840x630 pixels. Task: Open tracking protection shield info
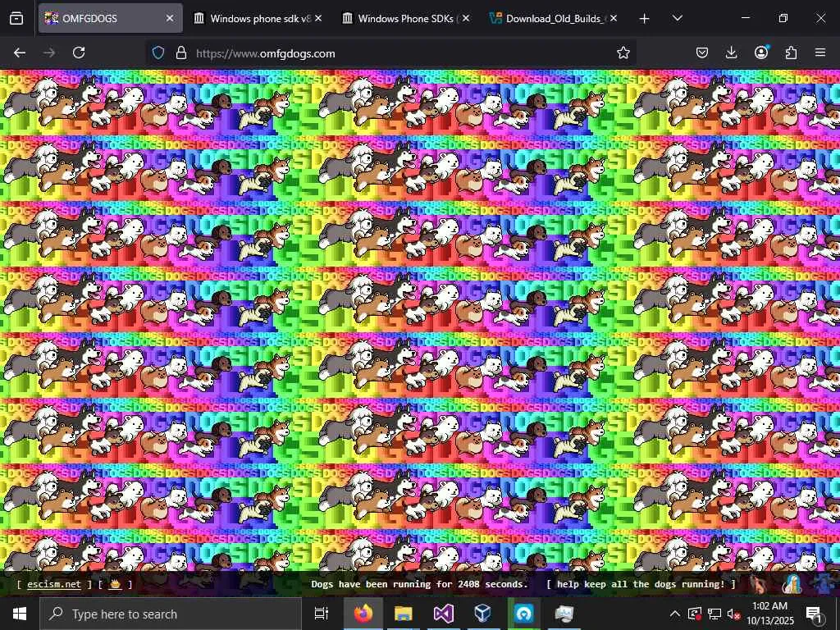[158, 52]
